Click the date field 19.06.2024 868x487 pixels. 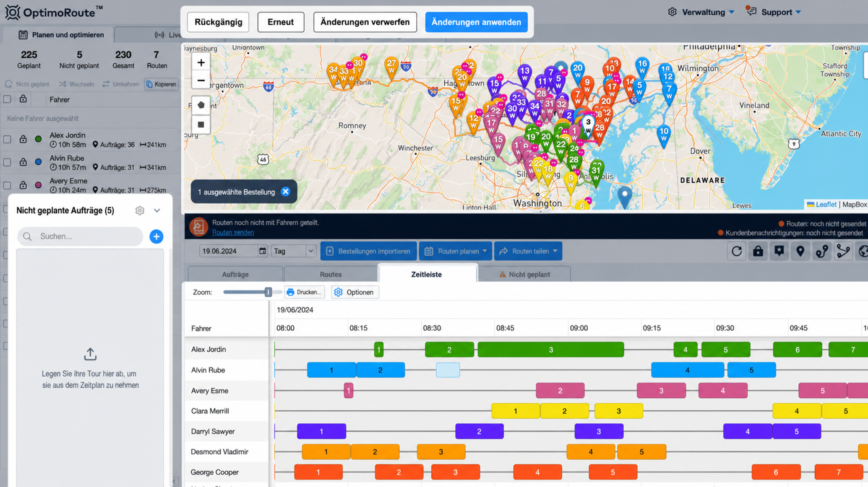(x=228, y=251)
